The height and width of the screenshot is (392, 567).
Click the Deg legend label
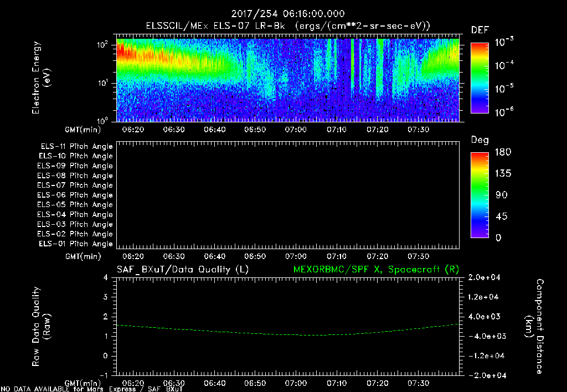pyautogui.click(x=480, y=140)
